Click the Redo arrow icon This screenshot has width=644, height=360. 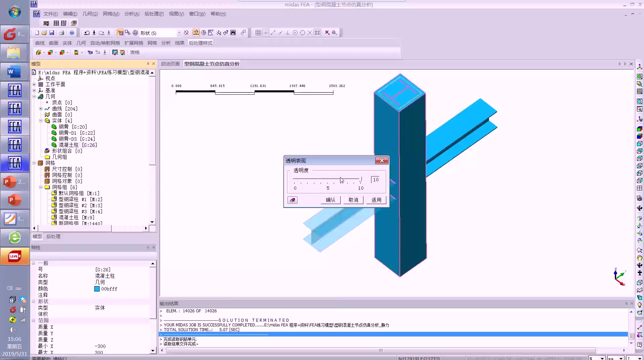[x=101, y=33]
